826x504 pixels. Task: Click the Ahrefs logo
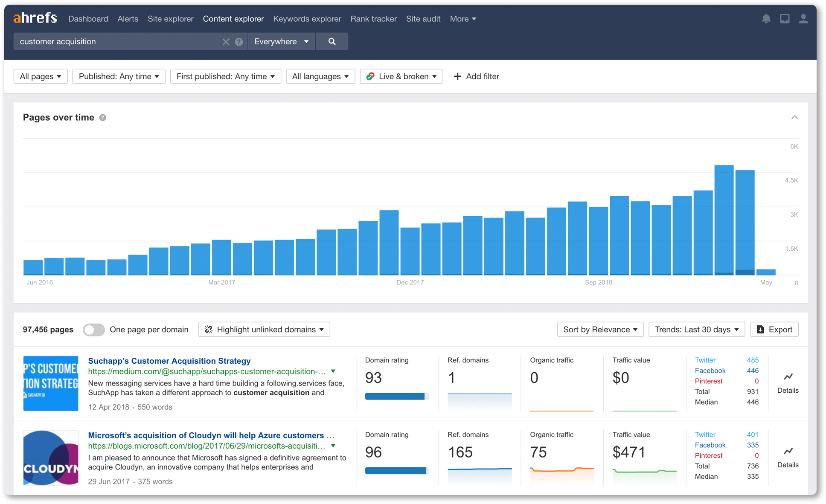click(35, 18)
